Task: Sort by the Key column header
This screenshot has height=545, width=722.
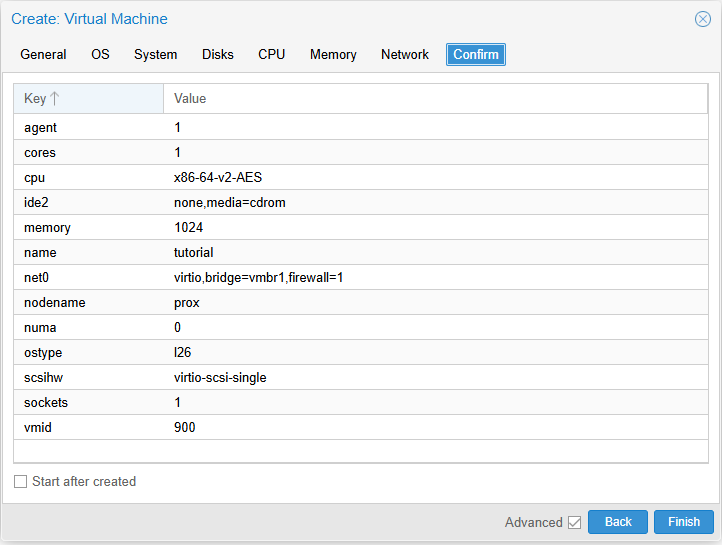Action: [x=88, y=99]
